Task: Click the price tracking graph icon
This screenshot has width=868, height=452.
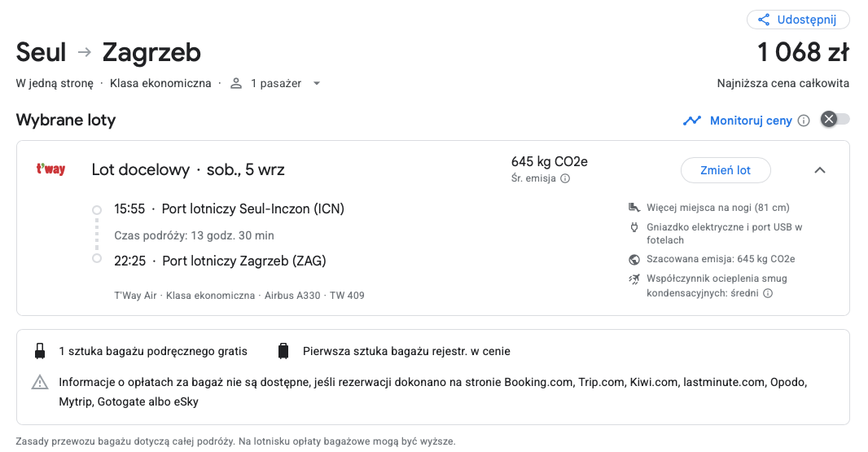Action: point(692,121)
